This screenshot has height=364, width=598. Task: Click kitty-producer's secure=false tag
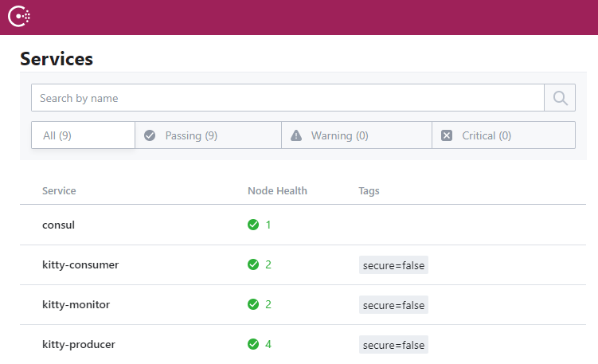point(393,345)
